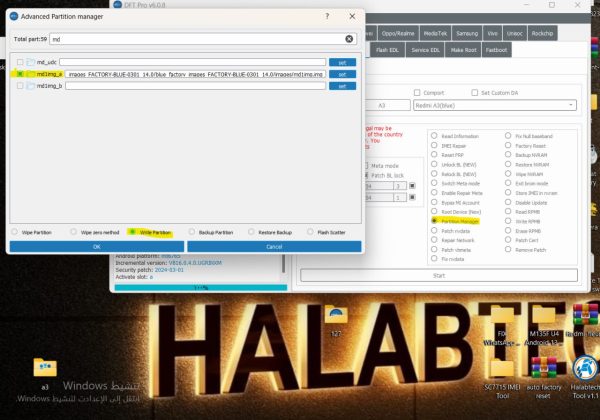Select the Restore Backup radio option

251,232
